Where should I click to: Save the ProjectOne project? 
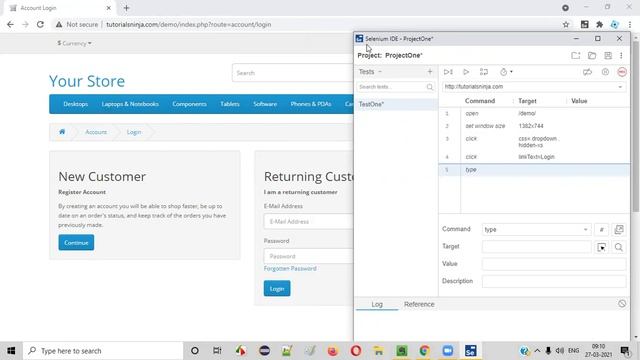[x=608, y=56]
